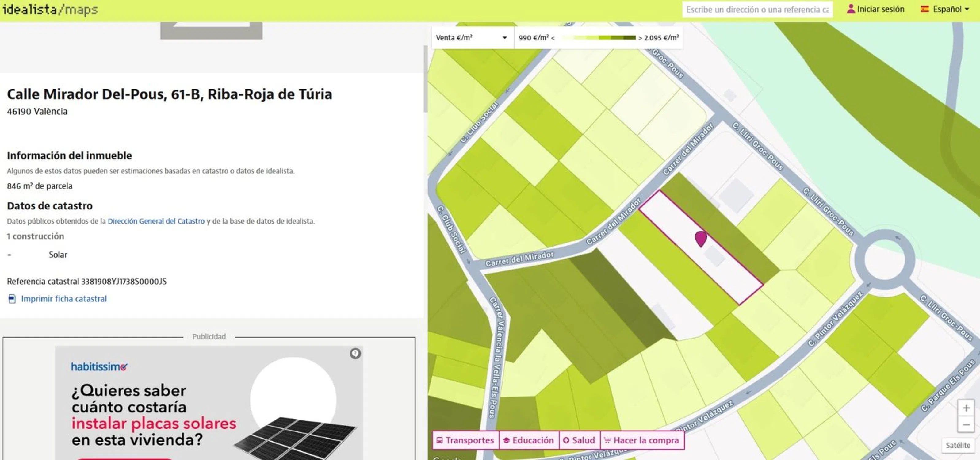
Task: Click the Spanish flag icon
Action: [924, 9]
